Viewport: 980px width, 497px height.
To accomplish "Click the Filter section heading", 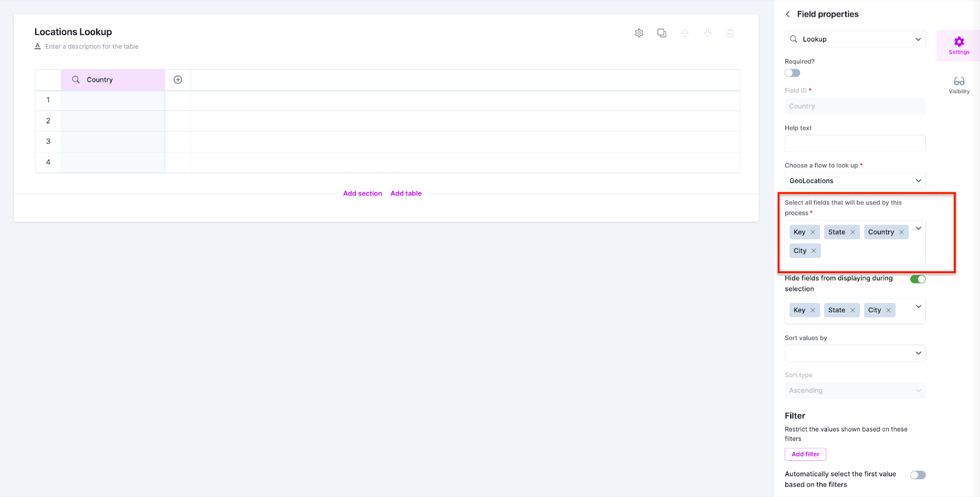I will pyautogui.click(x=795, y=416).
